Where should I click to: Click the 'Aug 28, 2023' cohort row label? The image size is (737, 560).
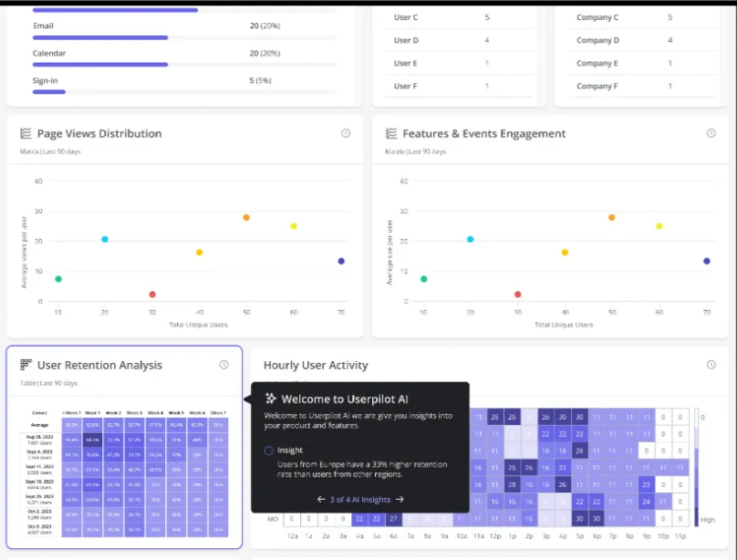(x=39, y=437)
